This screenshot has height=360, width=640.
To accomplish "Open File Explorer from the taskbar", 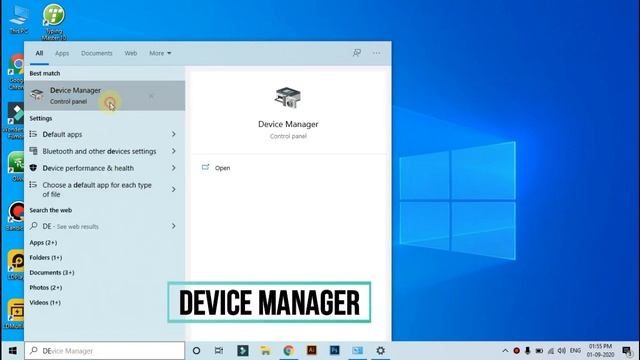I will pyautogui.click(x=265, y=351).
